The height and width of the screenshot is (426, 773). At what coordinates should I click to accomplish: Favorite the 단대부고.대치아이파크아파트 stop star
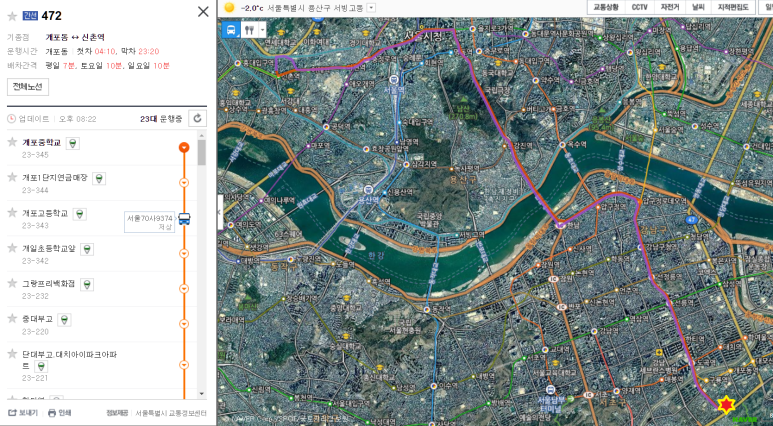point(12,354)
